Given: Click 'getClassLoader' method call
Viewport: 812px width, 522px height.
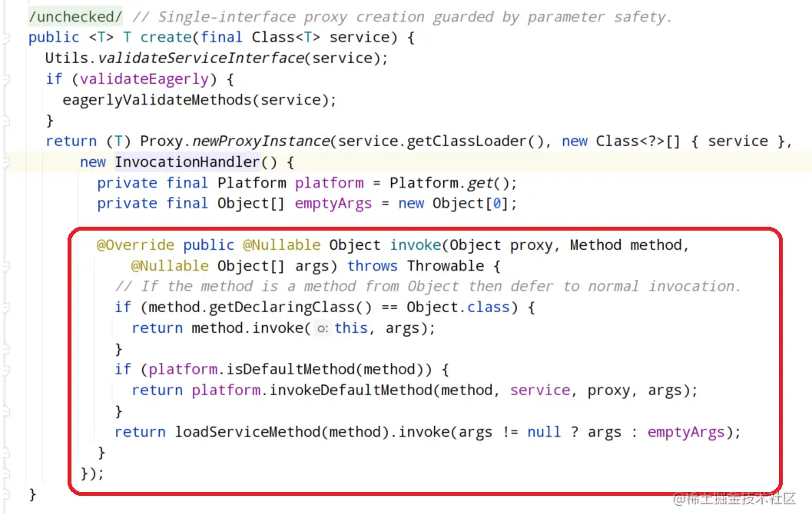Looking at the screenshot, I should point(466,141).
